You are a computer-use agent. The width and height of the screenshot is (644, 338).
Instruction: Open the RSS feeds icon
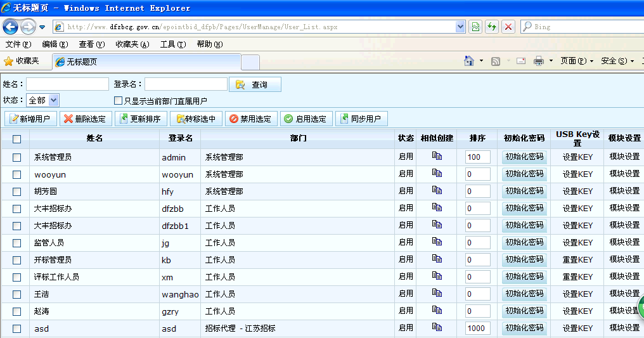pos(496,61)
